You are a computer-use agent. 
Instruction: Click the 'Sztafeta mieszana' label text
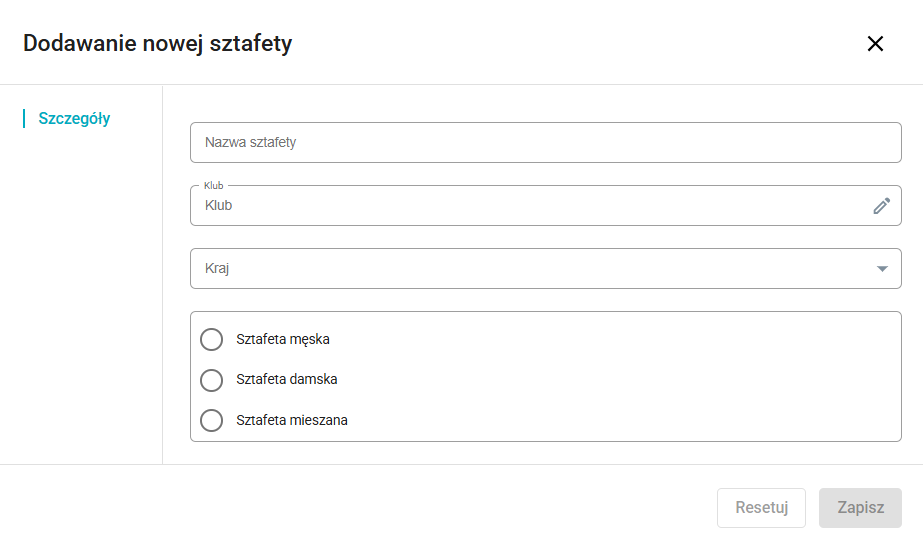click(292, 421)
